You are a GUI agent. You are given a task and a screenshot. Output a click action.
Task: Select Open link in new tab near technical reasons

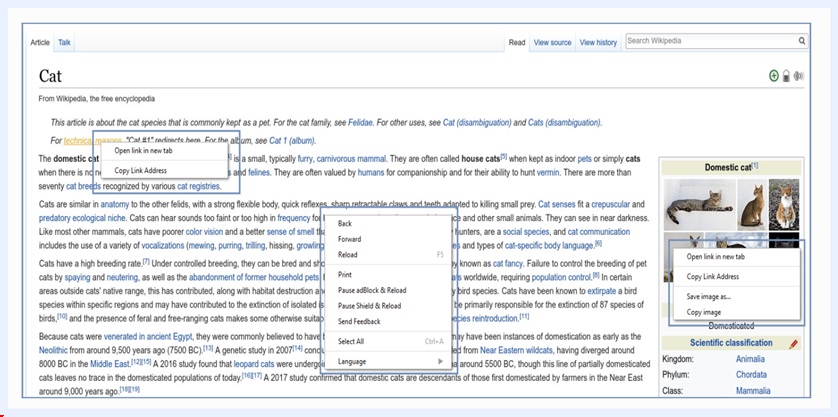[143, 151]
